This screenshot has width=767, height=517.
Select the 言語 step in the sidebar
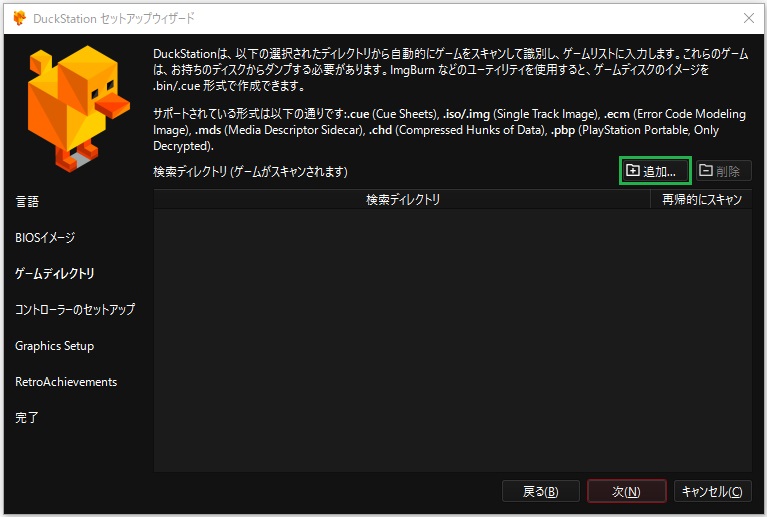(27, 202)
